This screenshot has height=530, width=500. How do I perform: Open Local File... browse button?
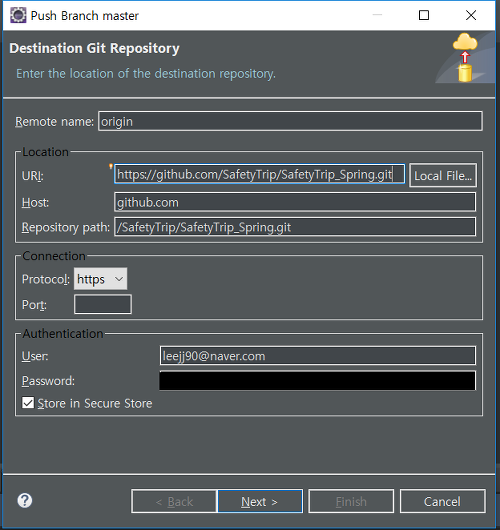(x=443, y=175)
